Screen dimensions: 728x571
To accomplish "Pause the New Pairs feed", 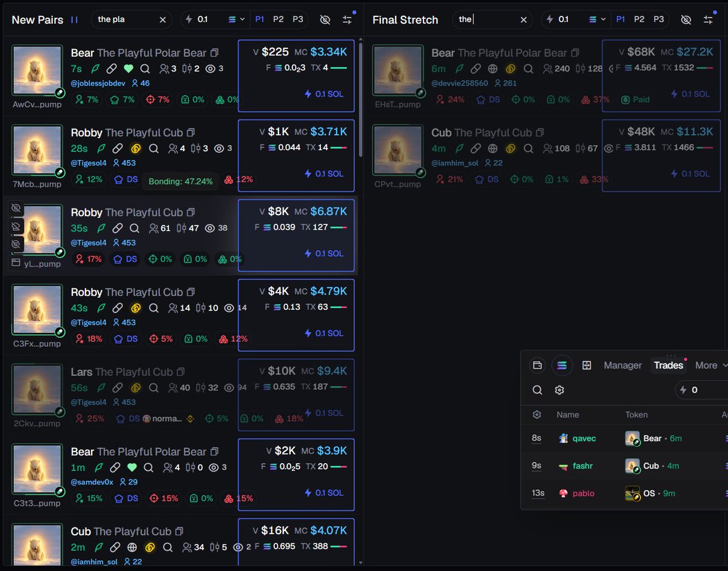I will coord(74,19).
